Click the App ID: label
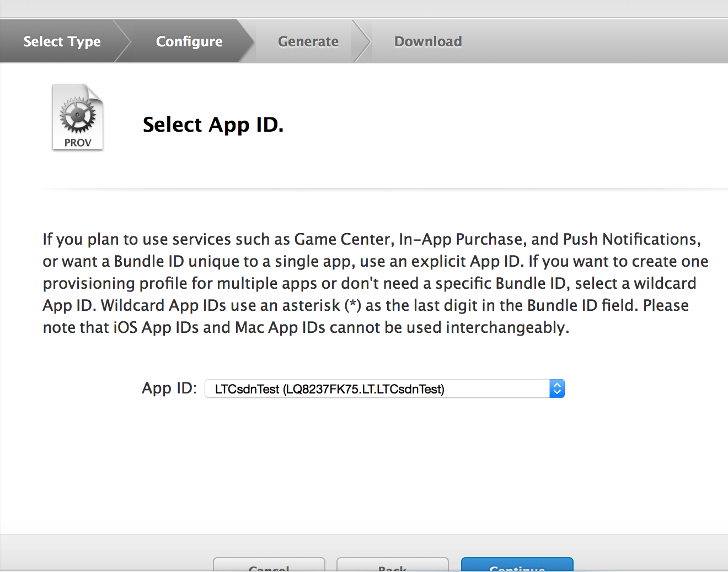 pyautogui.click(x=169, y=388)
